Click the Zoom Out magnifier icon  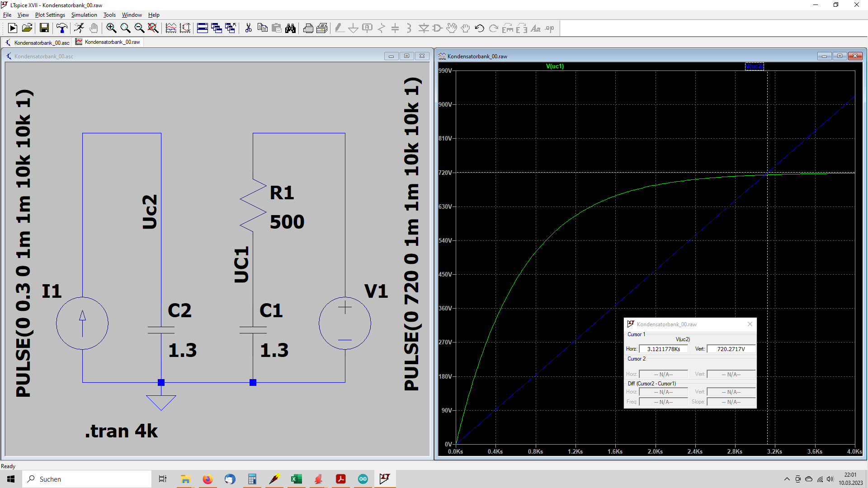pos(139,28)
